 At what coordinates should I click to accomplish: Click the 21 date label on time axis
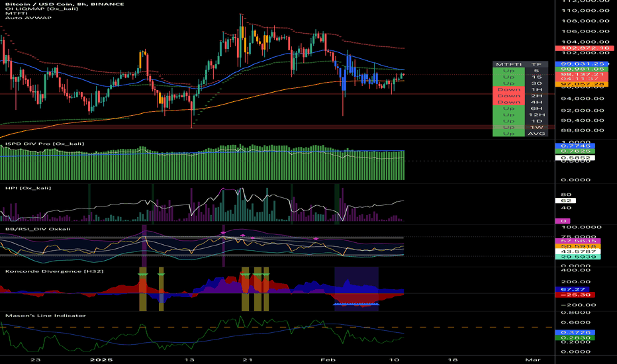pyautogui.click(x=248, y=359)
